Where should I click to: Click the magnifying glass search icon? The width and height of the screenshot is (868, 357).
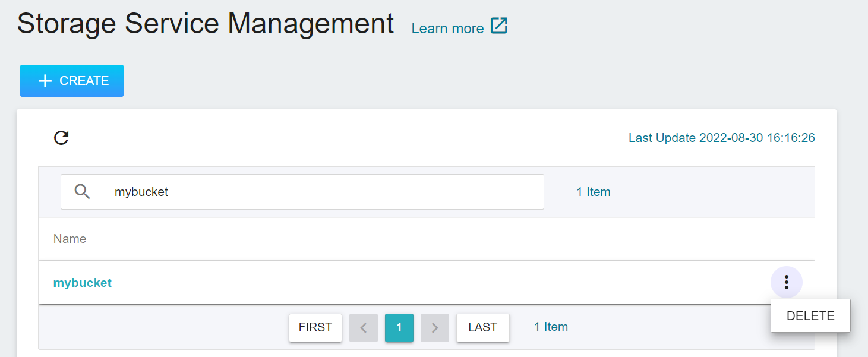83,191
